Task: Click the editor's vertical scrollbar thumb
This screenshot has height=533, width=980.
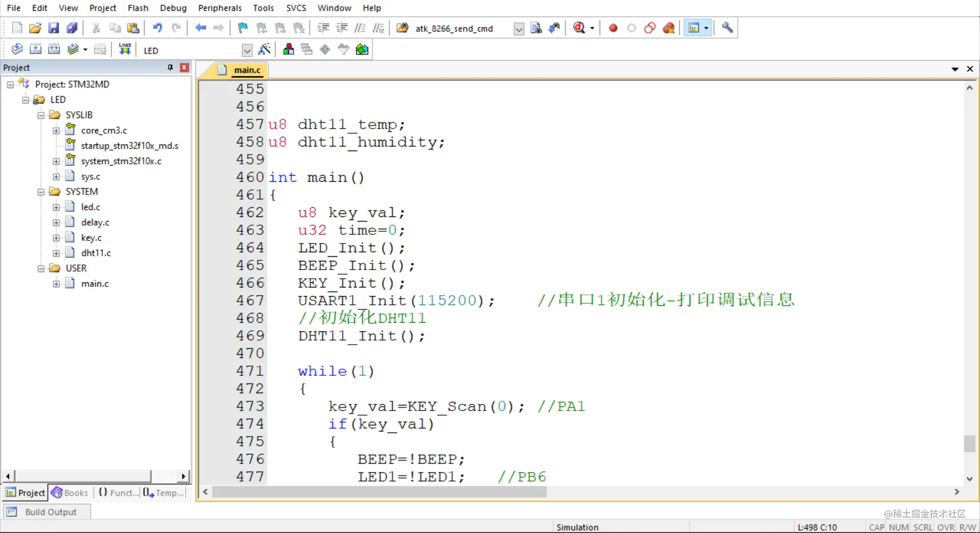Action: tap(969, 444)
